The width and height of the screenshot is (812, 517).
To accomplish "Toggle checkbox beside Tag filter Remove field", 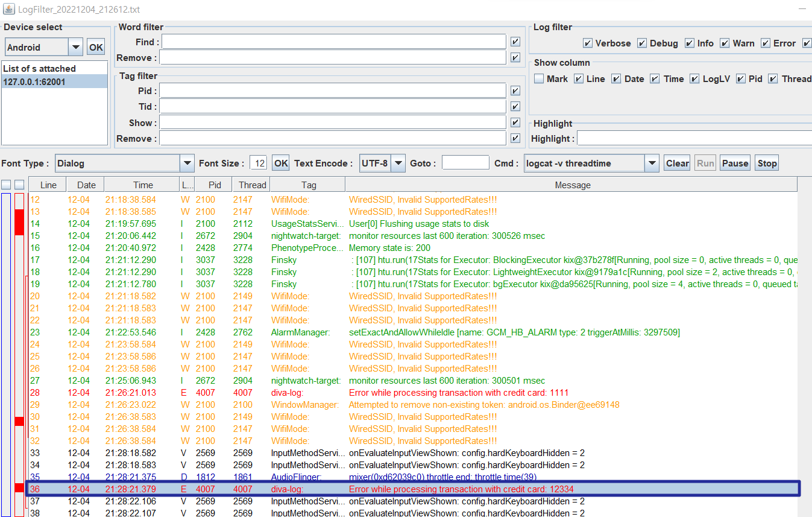I will pos(515,138).
